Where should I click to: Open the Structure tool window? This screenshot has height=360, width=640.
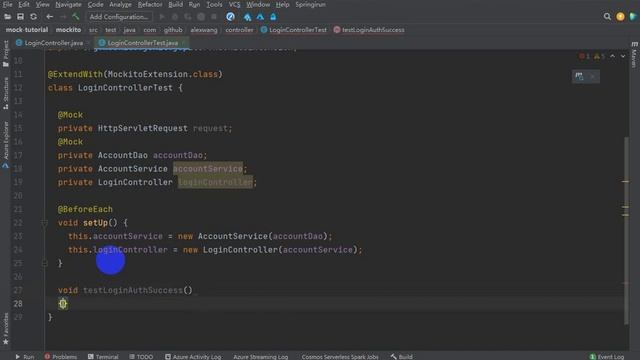click(6, 93)
